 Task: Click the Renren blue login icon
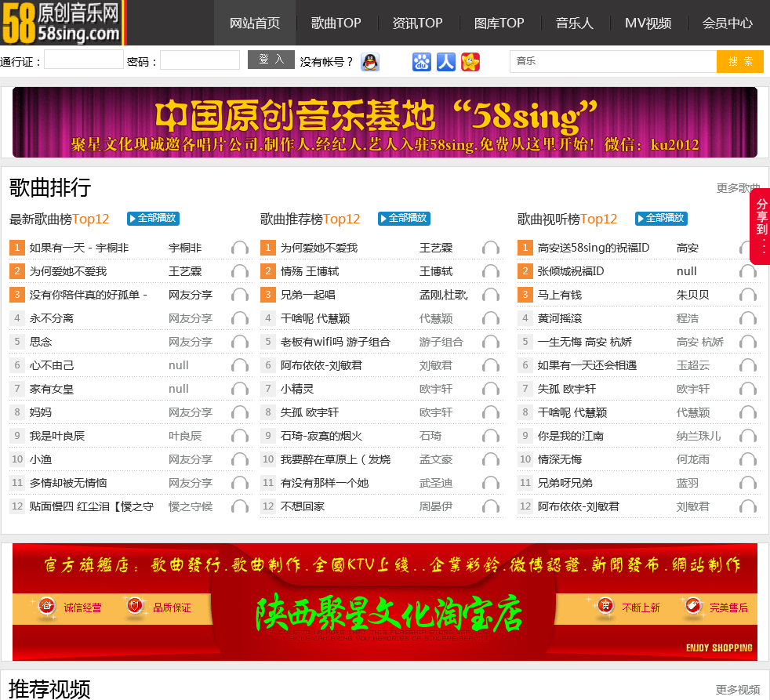(446, 62)
